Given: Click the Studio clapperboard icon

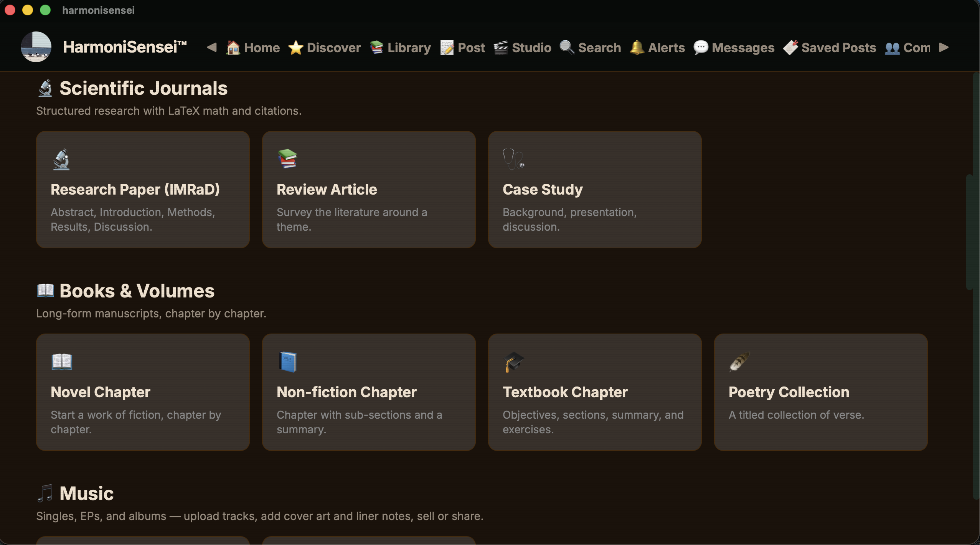Looking at the screenshot, I should 501,48.
